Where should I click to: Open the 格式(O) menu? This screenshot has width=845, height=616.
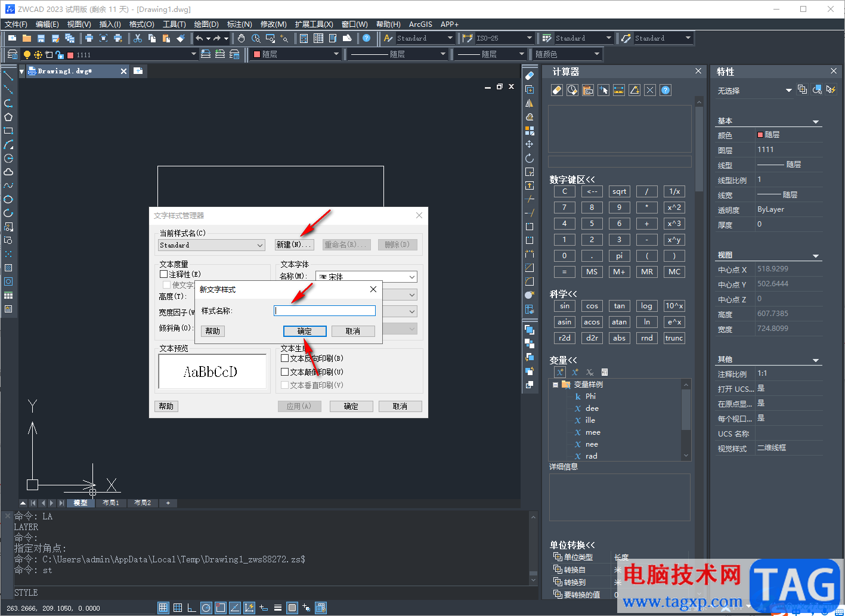pyautogui.click(x=142, y=24)
